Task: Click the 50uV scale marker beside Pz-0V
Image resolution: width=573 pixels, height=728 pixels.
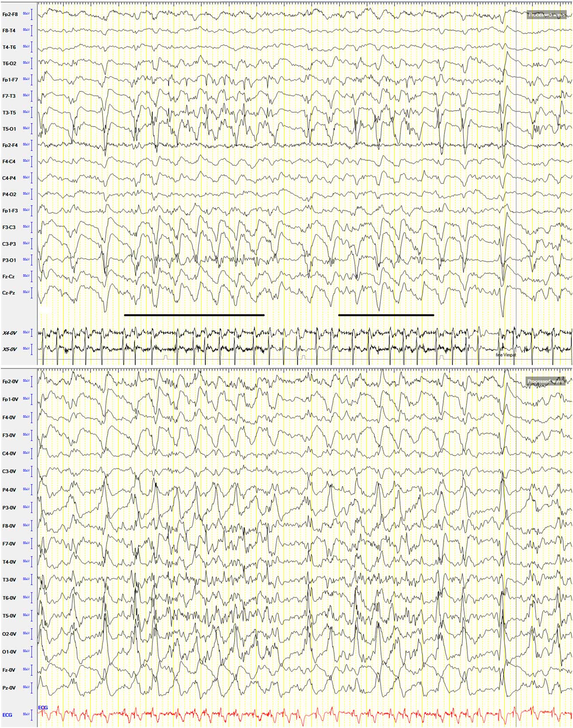Action: 26,688
